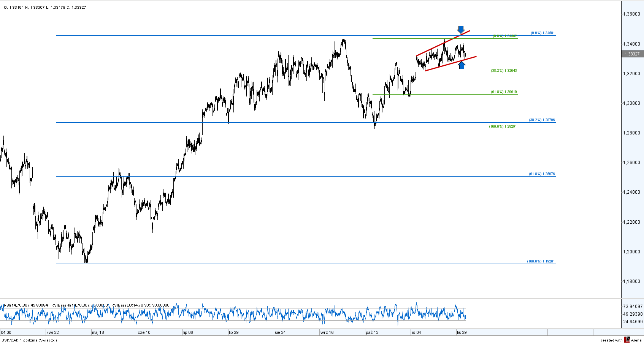Click the RSI scale value 49,29398
This screenshot has height=343, width=644.
coord(633,314)
